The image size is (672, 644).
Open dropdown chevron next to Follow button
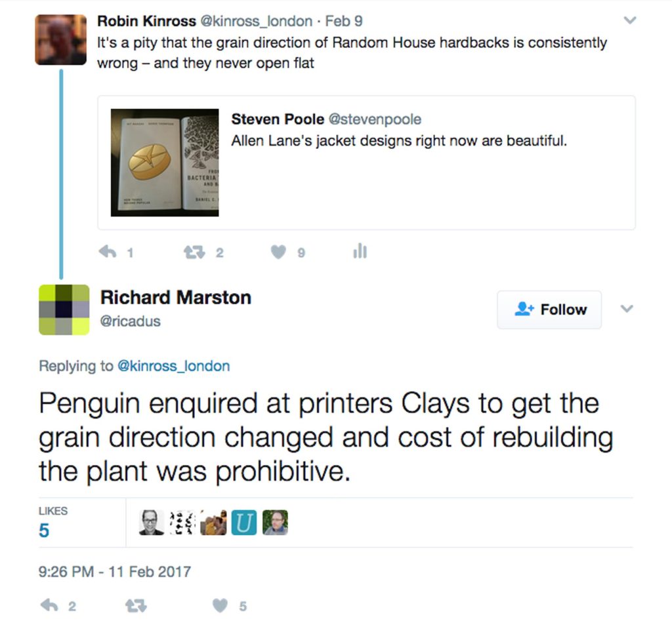click(x=627, y=309)
